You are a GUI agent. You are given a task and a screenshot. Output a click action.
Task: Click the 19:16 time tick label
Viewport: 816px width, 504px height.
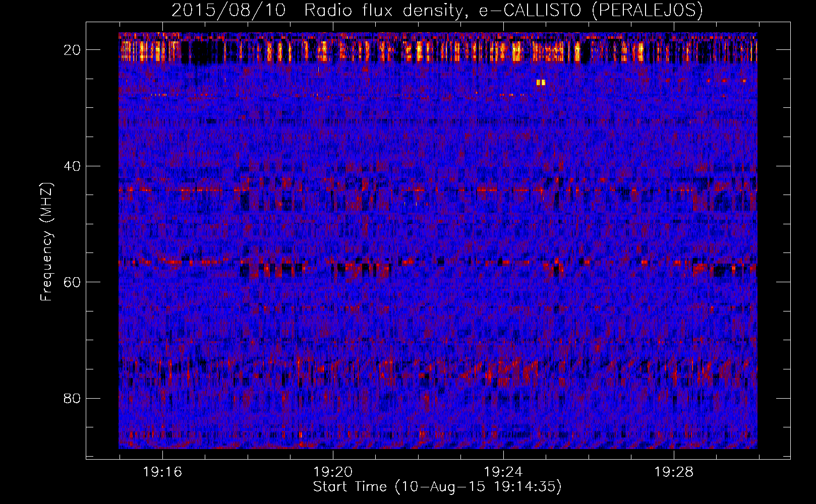(162, 472)
